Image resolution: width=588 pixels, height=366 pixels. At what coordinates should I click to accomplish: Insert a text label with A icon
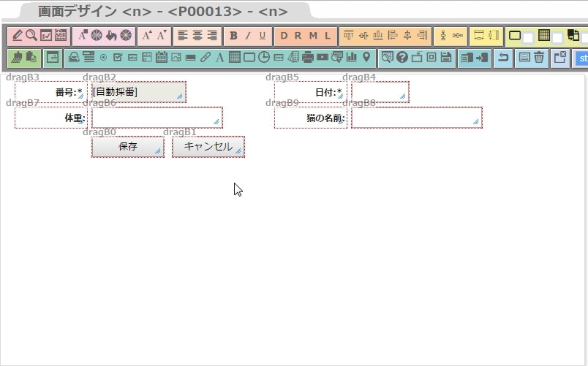point(219,58)
